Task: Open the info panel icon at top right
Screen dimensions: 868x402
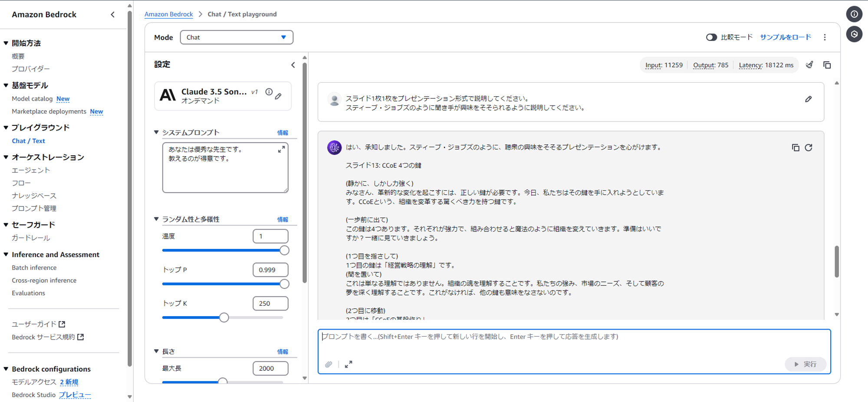Action: (x=854, y=14)
